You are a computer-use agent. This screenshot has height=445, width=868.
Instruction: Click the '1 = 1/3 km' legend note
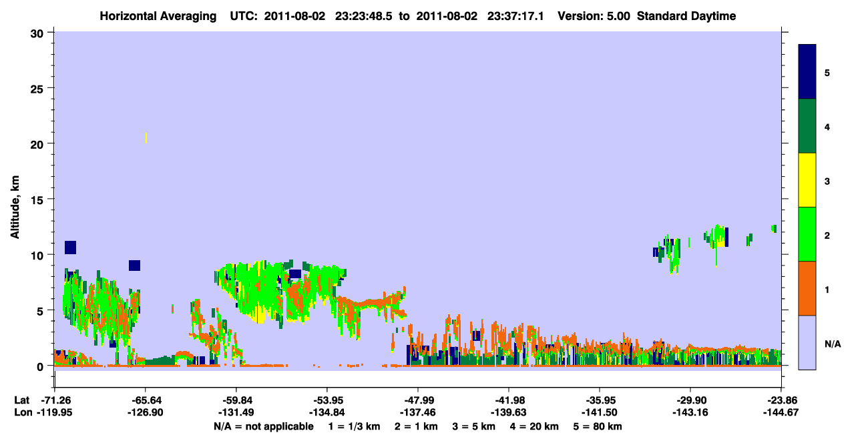tap(353, 426)
